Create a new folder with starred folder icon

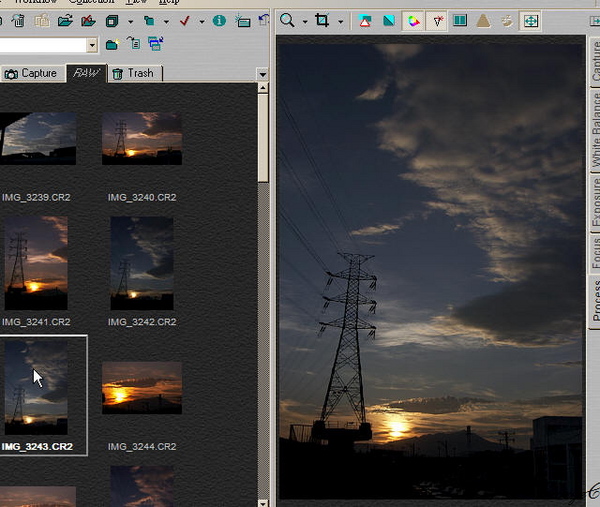(x=112, y=44)
